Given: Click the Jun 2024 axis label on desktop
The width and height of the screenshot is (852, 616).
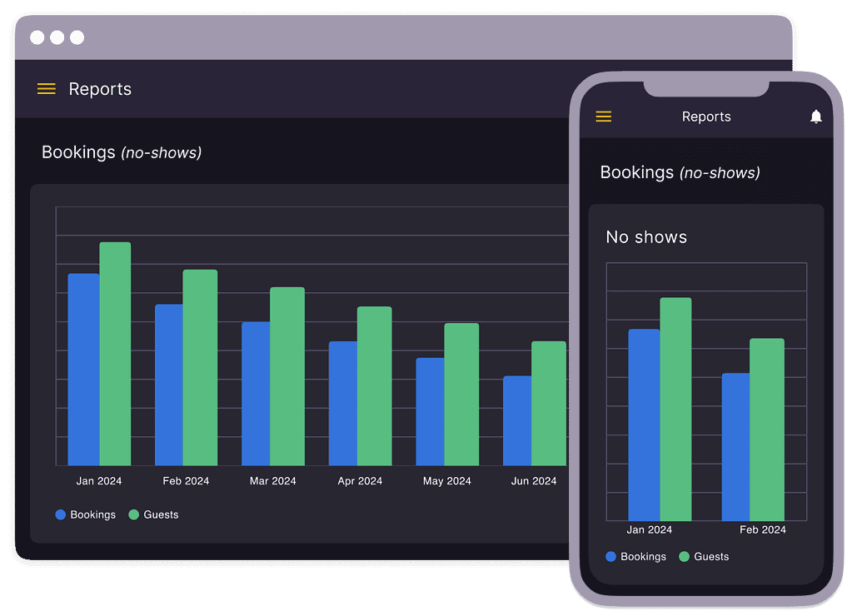Looking at the screenshot, I should pos(534,481).
